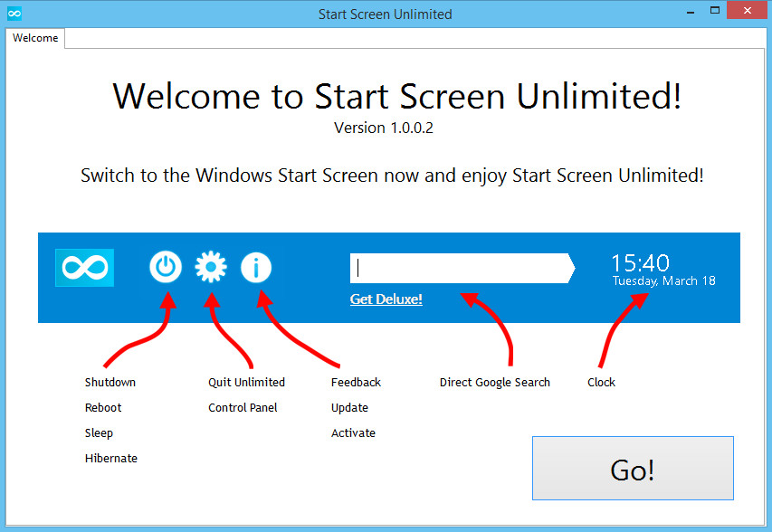Click the Shutdown label
Image resolution: width=772 pixels, height=532 pixels.
[x=110, y=383]
